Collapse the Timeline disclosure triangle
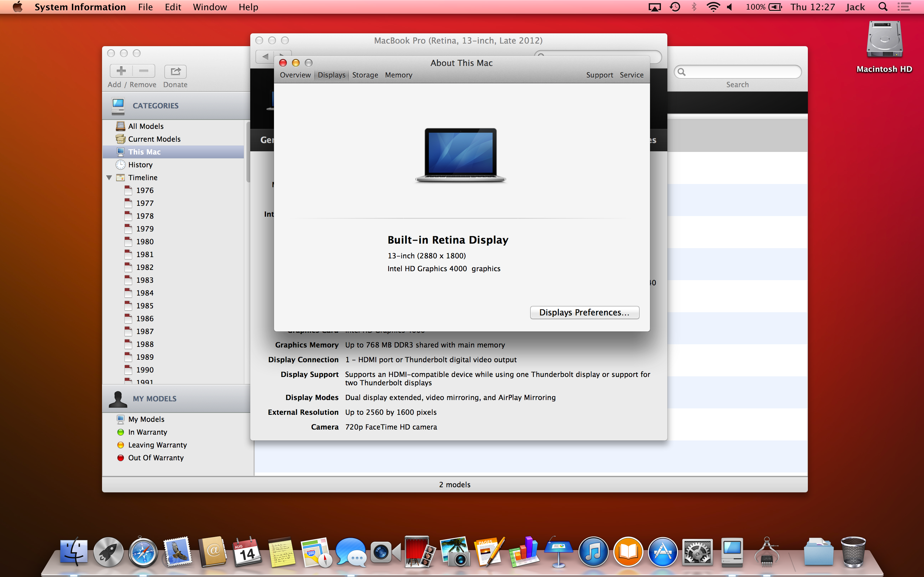Image resolution: width=924 pixels, height=577 pixels. tap(109, 178)
